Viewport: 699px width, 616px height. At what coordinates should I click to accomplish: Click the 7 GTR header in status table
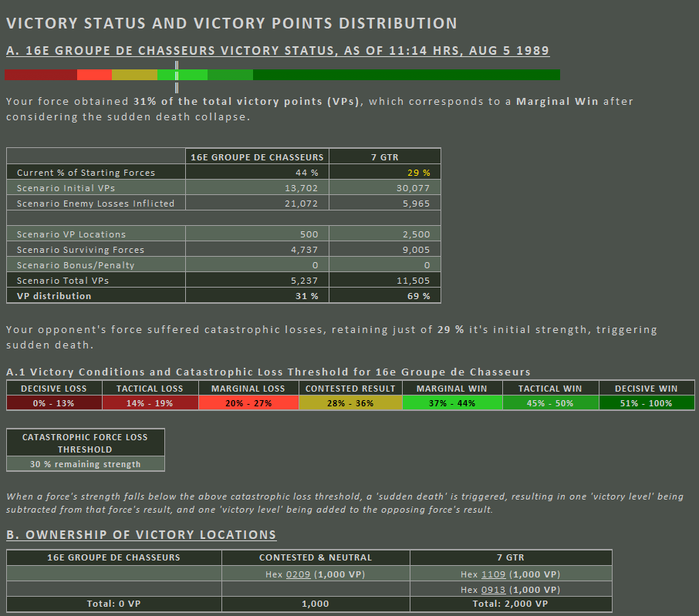[386, 157]
